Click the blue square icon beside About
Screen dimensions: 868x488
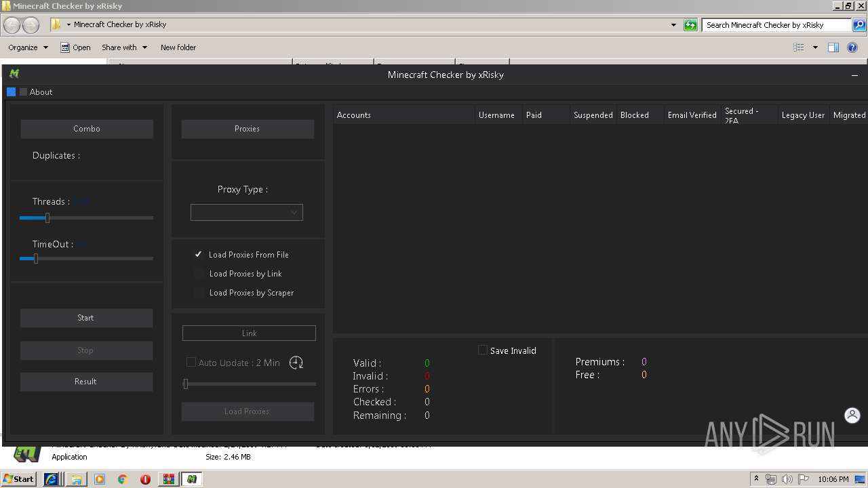click(11, 92)
